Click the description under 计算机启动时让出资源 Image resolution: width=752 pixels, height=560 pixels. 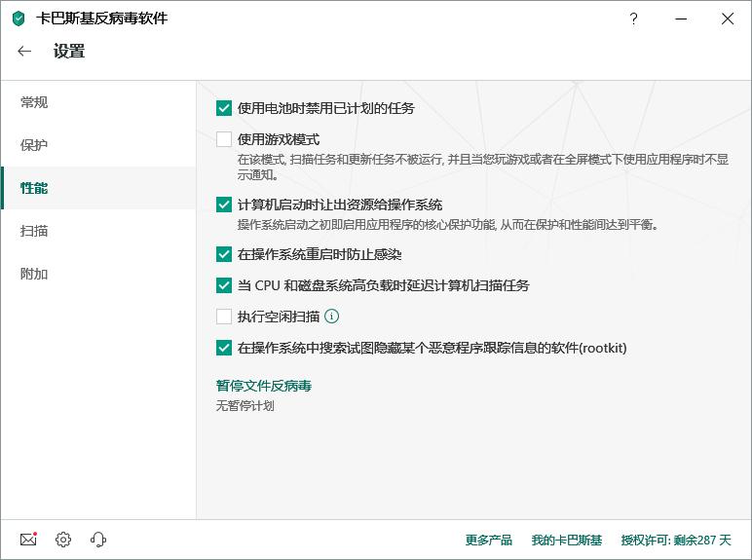coord(447,224)
